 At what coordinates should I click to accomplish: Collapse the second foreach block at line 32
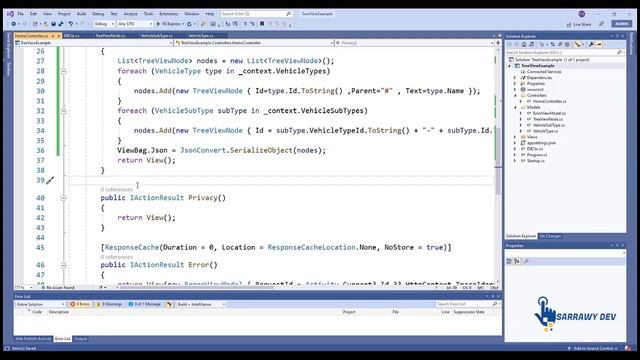63,111
